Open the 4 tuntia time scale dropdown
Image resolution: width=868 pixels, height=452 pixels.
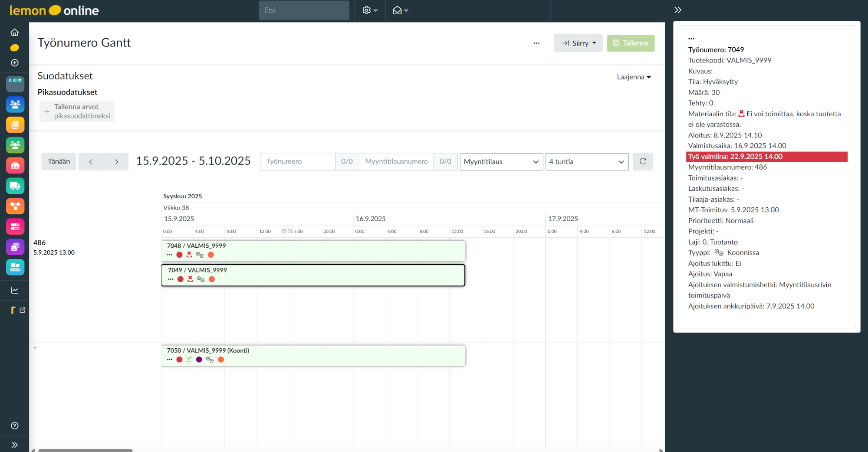pos(587,161)
